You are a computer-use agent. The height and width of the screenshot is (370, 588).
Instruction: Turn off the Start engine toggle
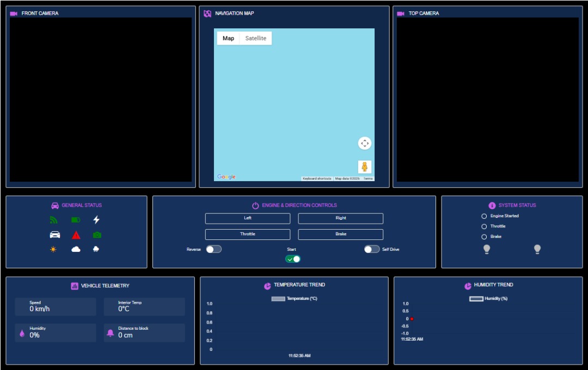click(293, 259)
